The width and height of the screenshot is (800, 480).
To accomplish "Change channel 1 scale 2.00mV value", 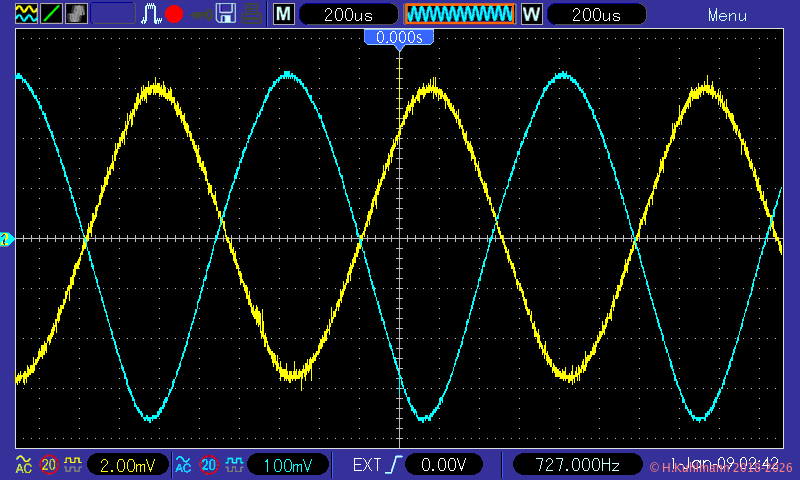I will pos(127,464).
